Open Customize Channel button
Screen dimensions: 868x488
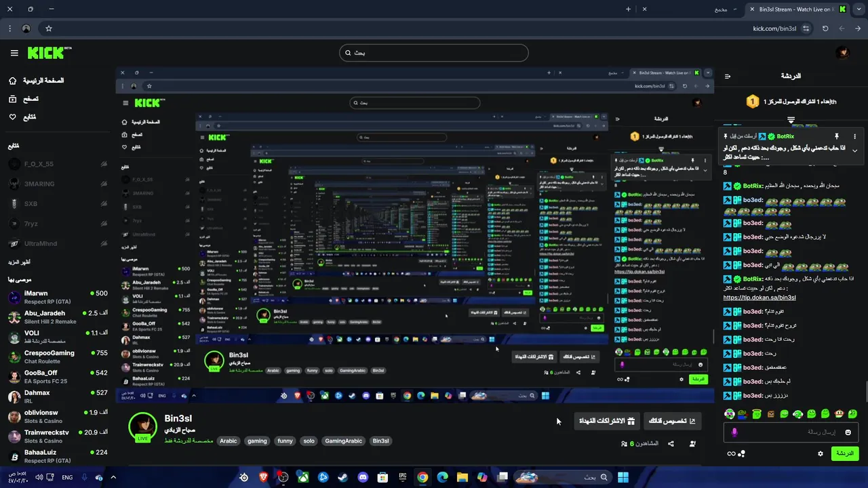point(672,421)
